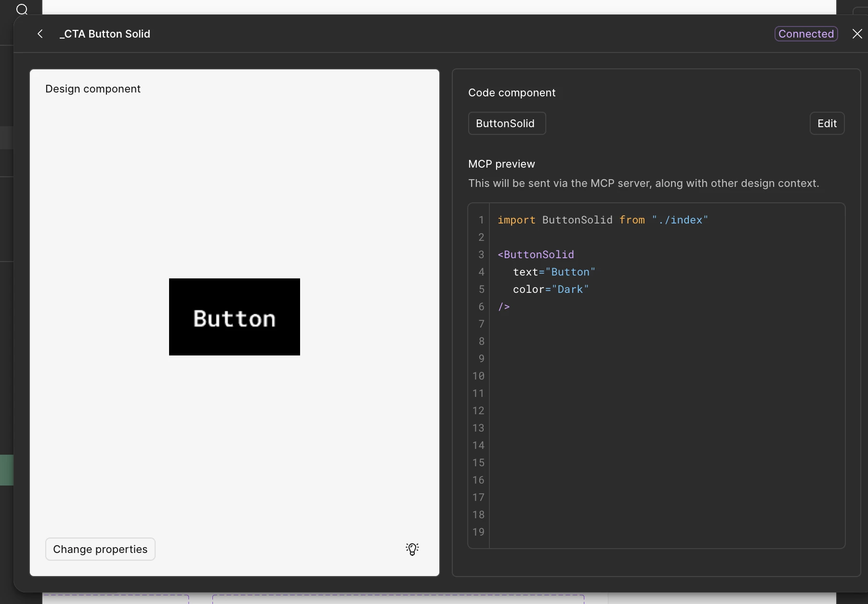
Task: Click the <ButtonSolid opening tag line
Action: [536, 255]
